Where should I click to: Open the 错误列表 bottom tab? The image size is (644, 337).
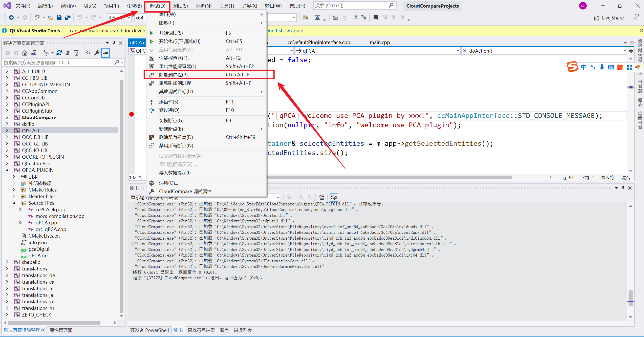pos(243,330)
